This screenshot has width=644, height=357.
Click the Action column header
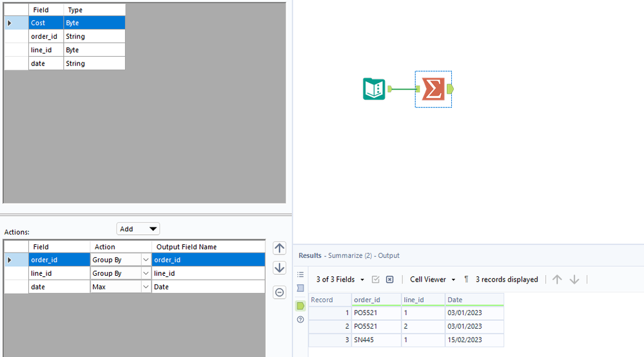pyautogui.click(x=121, y=247)
